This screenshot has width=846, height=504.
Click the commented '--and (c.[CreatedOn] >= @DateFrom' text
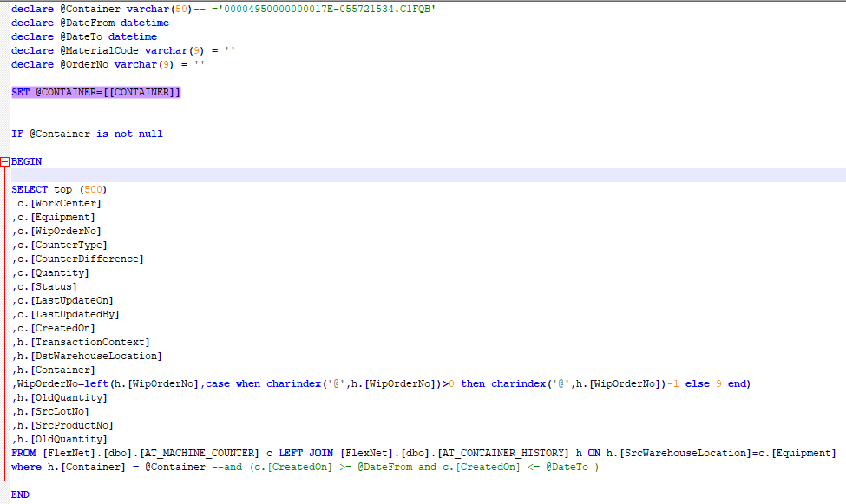coord(312,467)
